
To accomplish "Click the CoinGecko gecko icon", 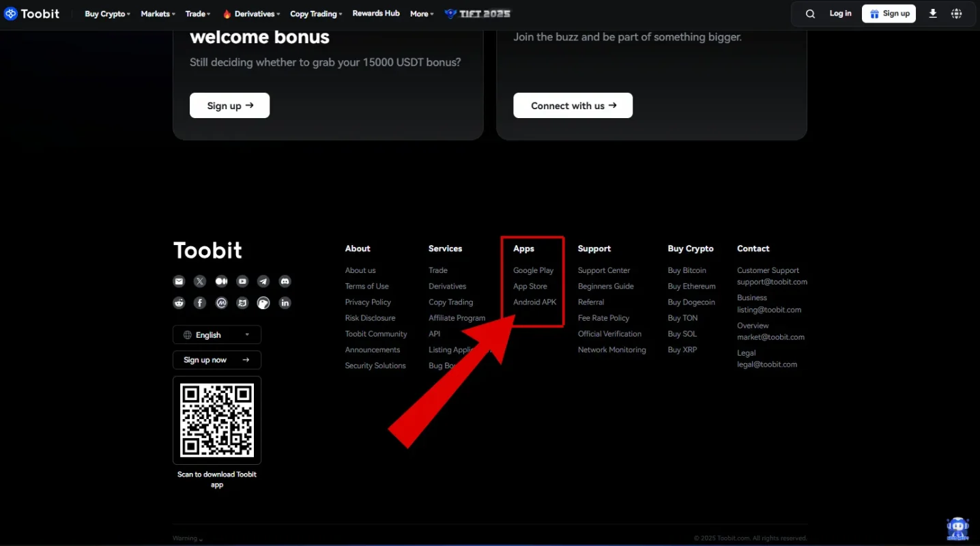I will point(263,302).
